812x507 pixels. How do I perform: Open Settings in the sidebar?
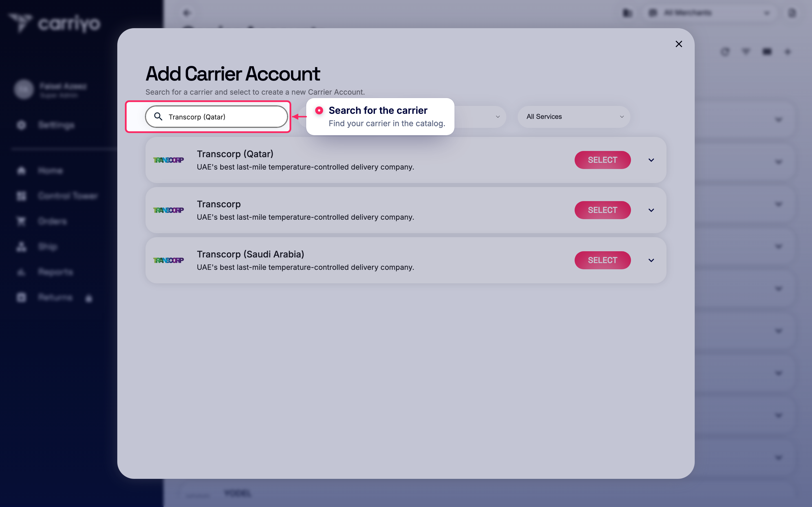coord(56,125)
